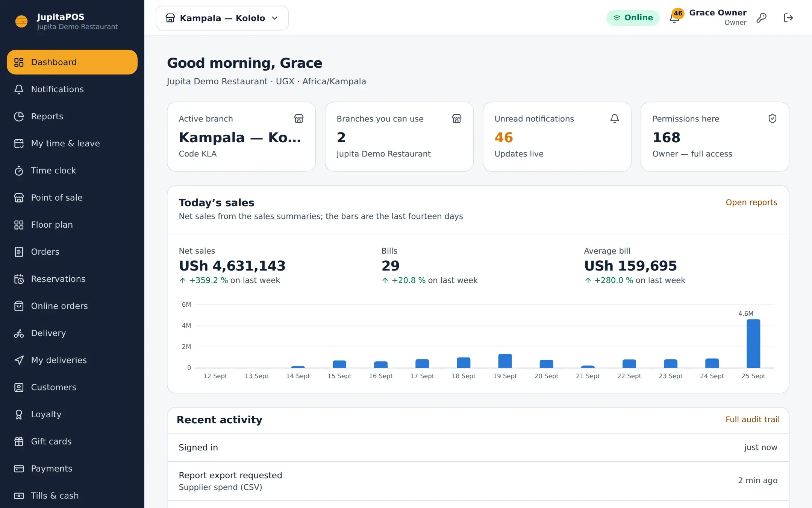The height and width of the screenshot is (508, 812).
Task: Click the Floor plan grid icon
Action: [19, 225]
